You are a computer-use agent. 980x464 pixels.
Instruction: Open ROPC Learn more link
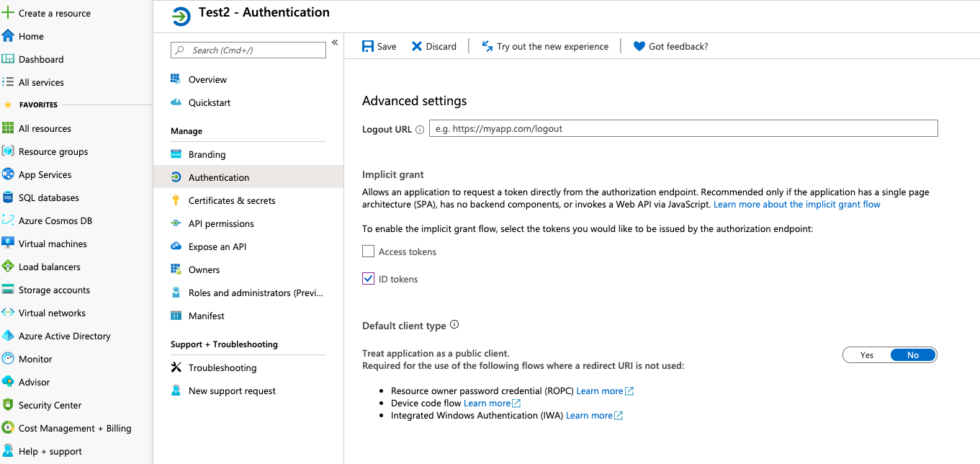pyautogui.click(x=605, y=391)
